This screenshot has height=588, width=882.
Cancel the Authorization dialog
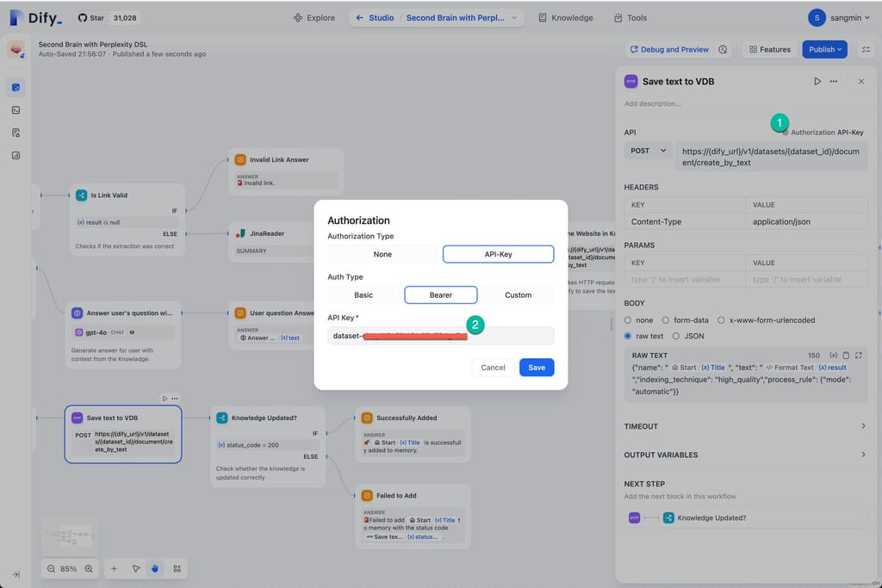(493, 368)
